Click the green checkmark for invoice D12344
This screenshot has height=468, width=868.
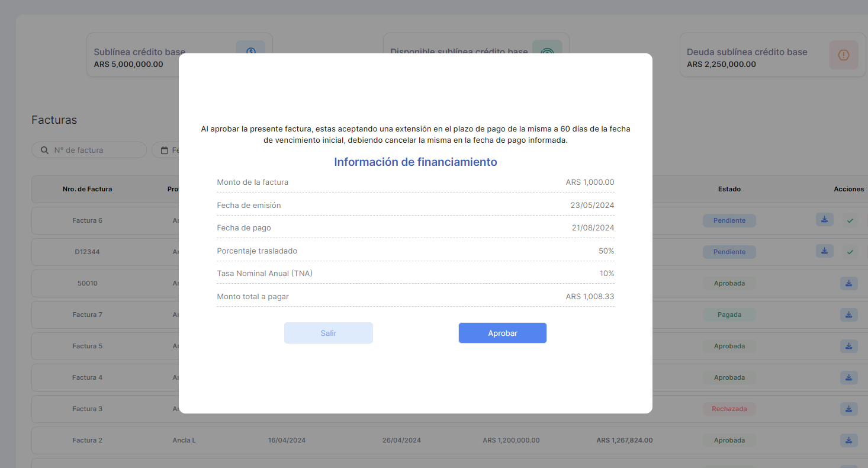pos(850,252)
